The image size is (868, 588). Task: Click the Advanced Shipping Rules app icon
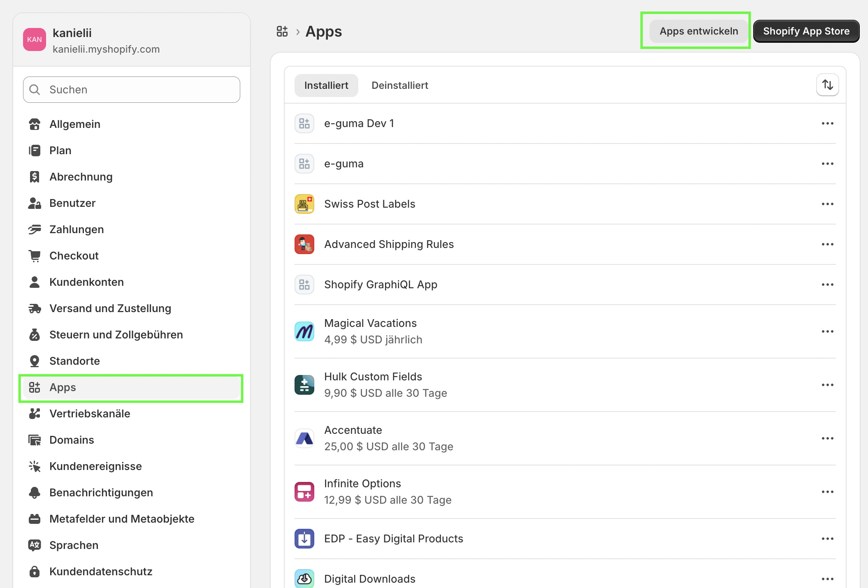[304, 244]
